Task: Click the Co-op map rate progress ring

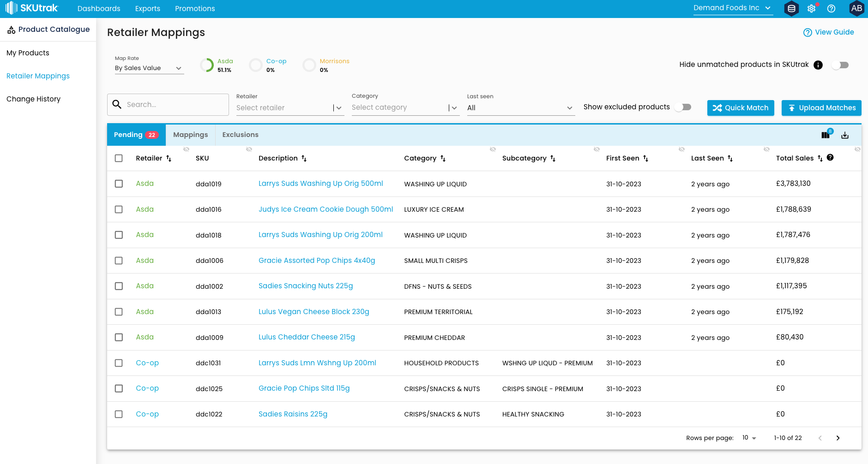Action: click(x=255, y=65)
